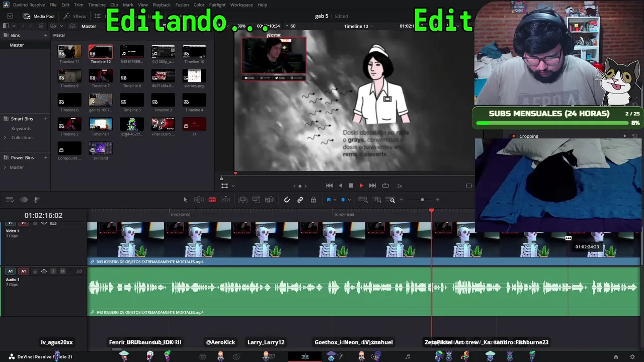This screenshot has width=644, height=362.
Task: Add a new Smart Bin
Action: point(45,119)
